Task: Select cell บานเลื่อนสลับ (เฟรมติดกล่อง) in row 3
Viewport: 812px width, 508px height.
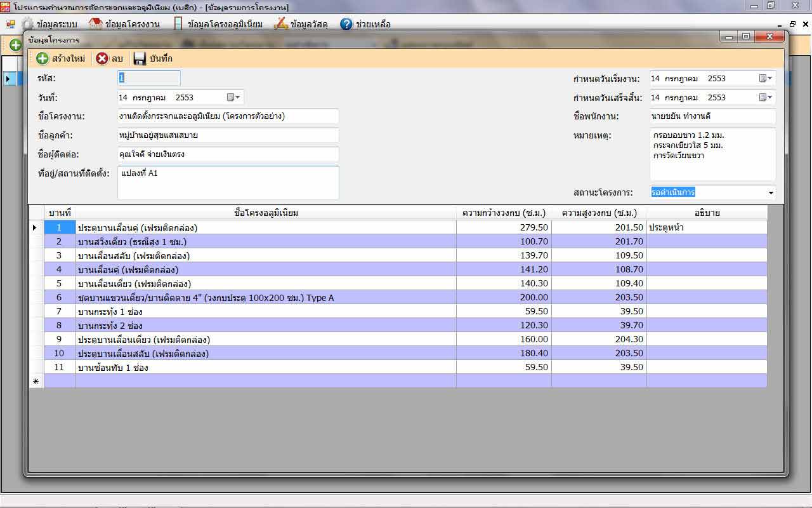Action: (266, 255)
